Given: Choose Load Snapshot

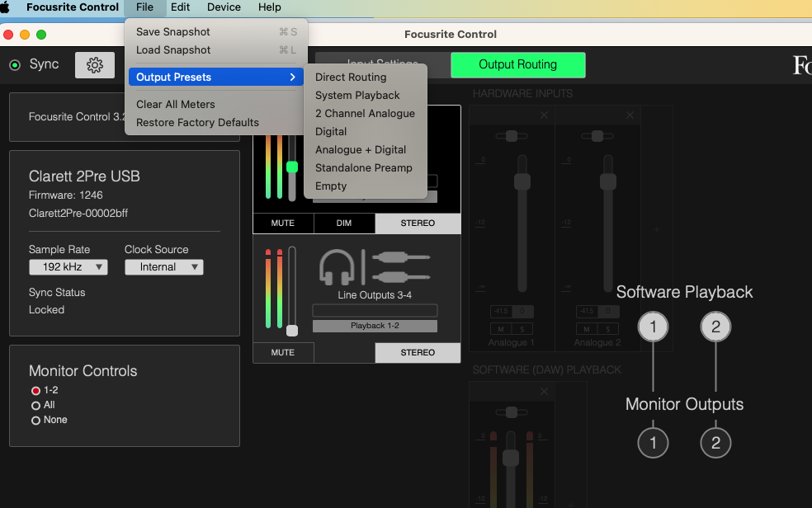Looking at the screenshot, I should click(x=216, y=50).
